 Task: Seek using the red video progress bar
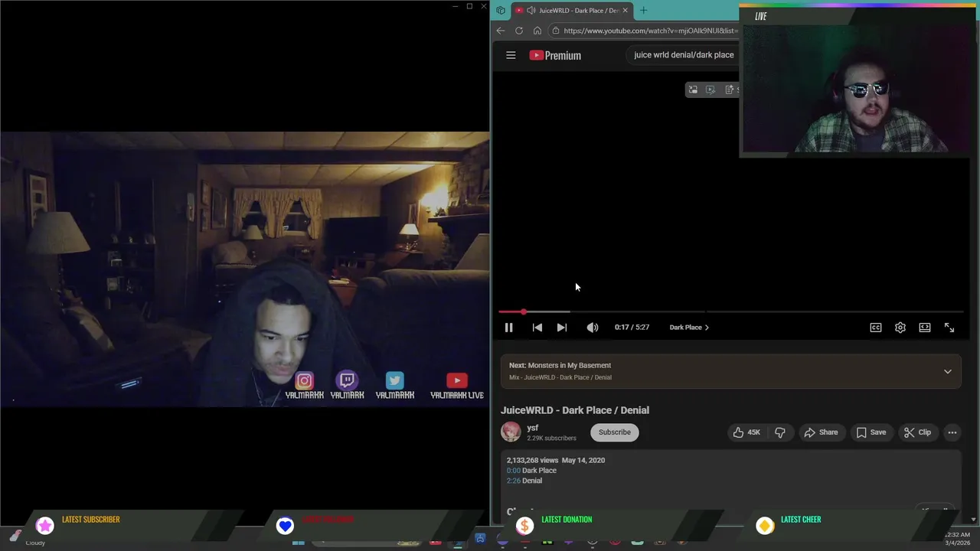(730, 311)
